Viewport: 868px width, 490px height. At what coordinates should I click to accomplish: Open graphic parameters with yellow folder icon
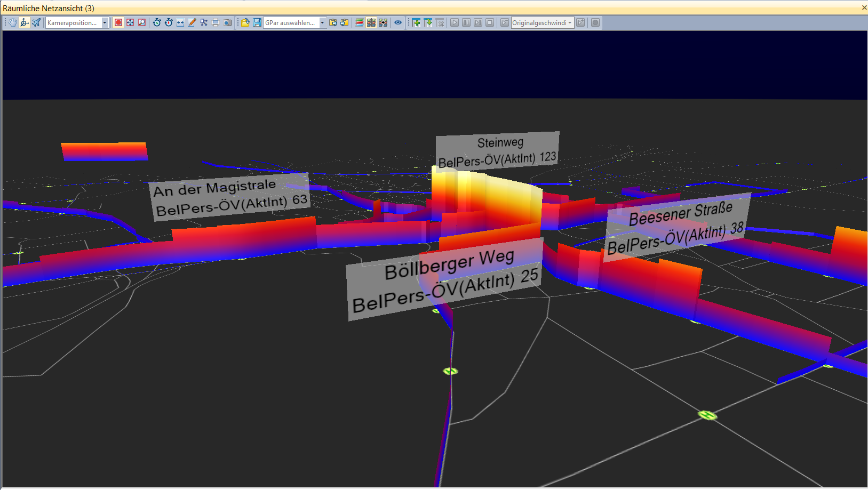click(x=245, y=22)
